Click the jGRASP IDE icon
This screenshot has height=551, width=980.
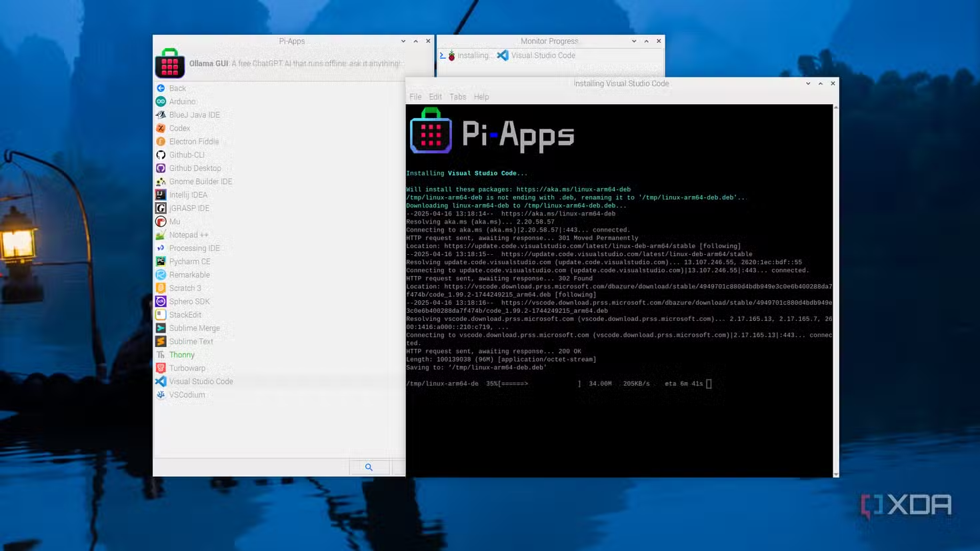[x=161, y=208]
